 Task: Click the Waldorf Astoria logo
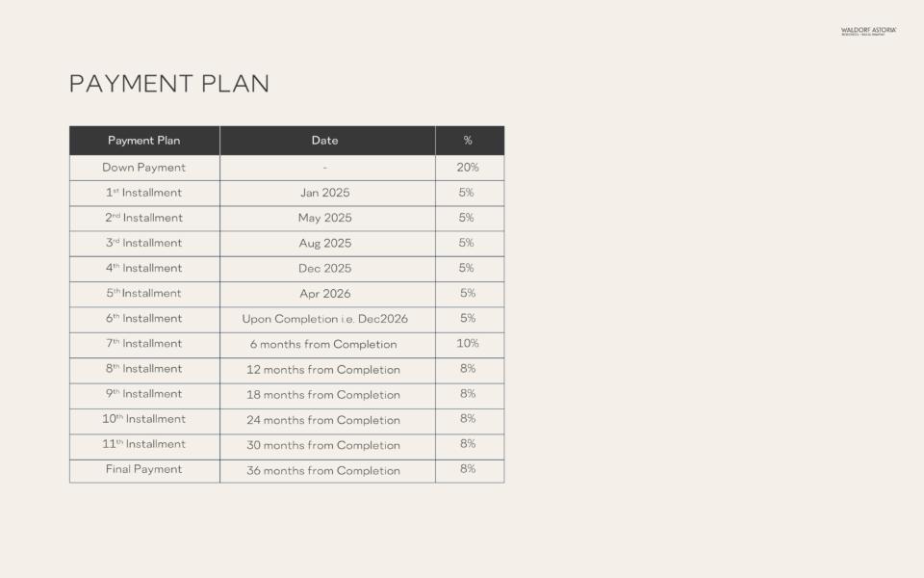click(868, 31)
